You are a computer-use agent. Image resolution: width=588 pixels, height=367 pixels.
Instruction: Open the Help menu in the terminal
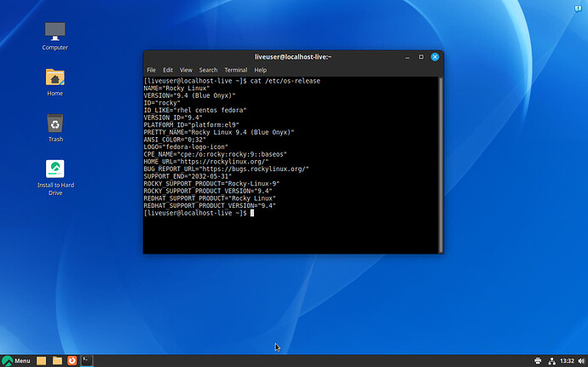tap(260, 70)
